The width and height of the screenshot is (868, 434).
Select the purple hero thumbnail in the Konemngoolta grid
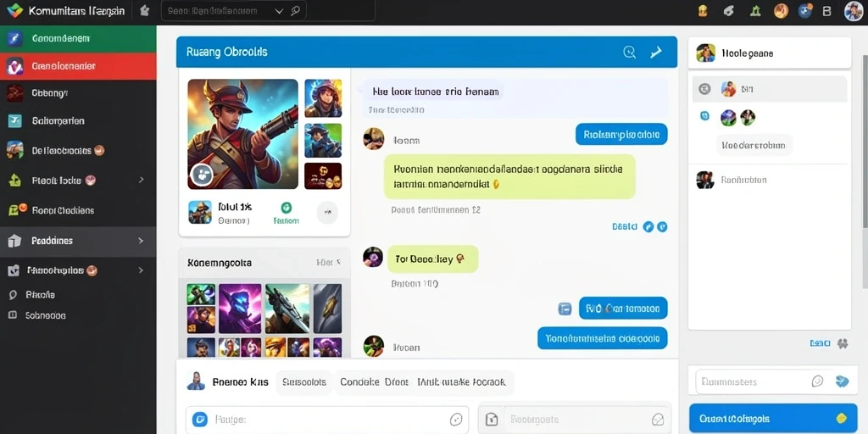(240, 309)
